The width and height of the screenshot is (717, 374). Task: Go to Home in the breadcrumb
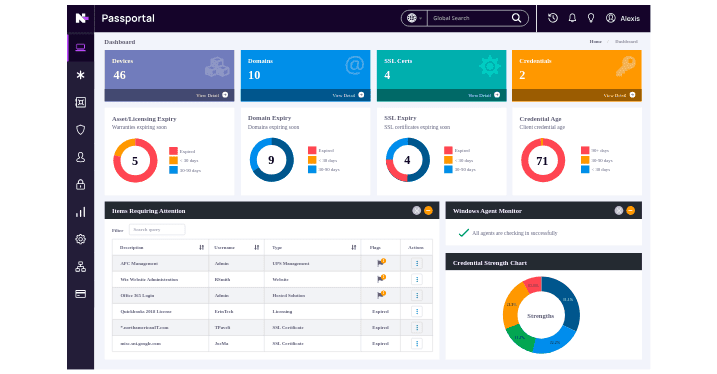595,42
